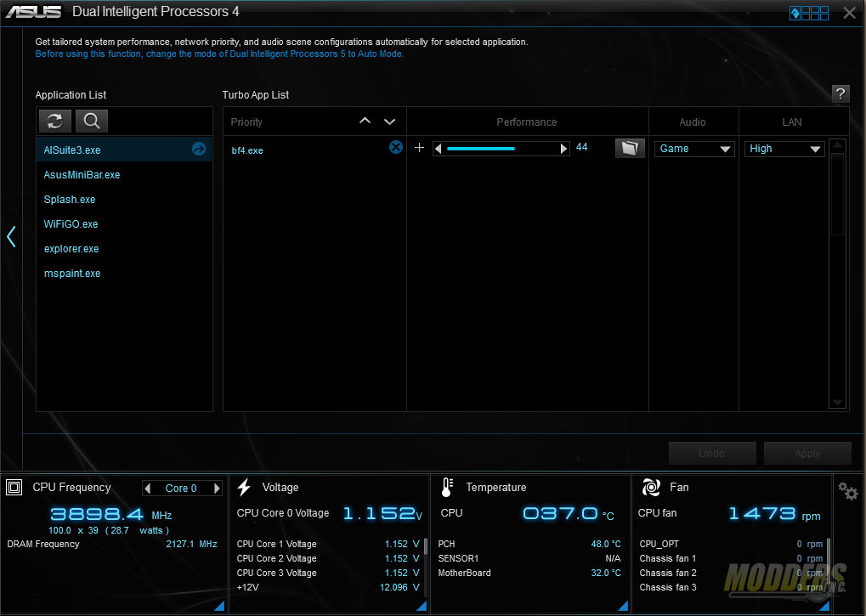Click the search magnifier icon

(x=92, y=121)
